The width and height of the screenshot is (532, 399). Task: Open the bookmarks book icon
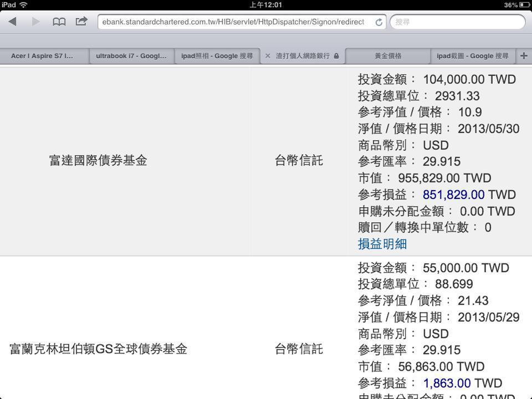(59, 22)
